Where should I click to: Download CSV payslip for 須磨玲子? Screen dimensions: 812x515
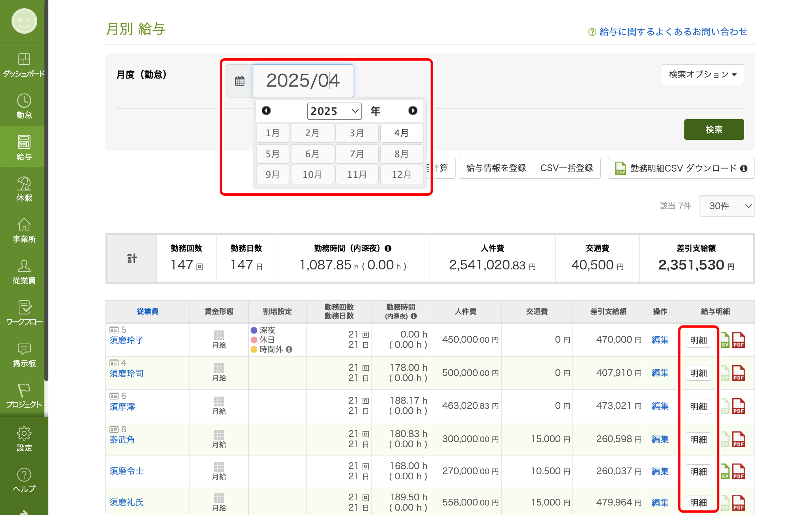725,340
